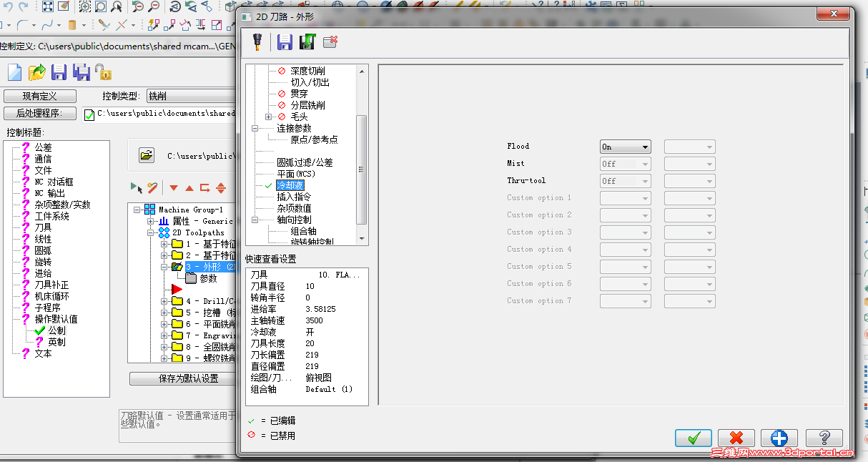Click the parameter tree scrollbar up arrow

point(362,71)
